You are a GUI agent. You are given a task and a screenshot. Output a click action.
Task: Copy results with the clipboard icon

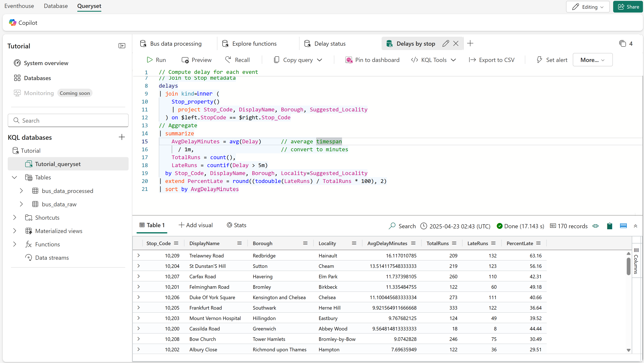[609, 226]
